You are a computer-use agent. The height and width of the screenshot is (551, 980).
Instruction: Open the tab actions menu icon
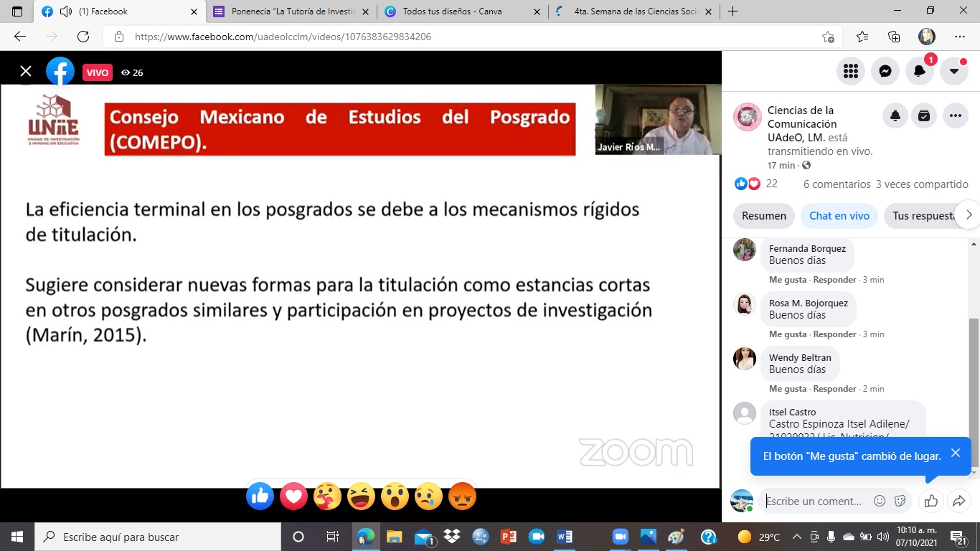pos(17,11)
